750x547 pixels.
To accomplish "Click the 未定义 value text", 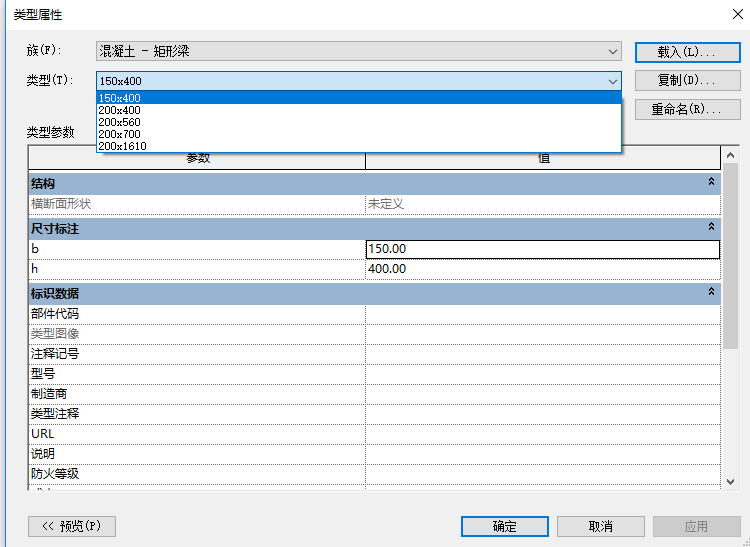I will 386,204.
